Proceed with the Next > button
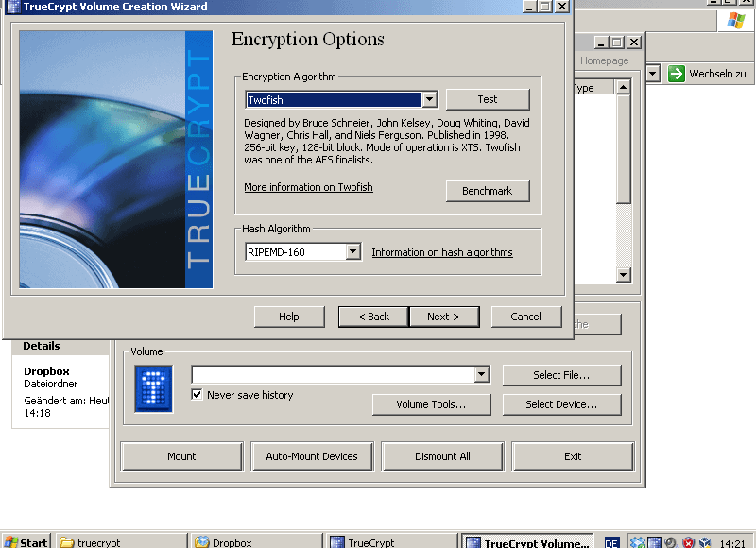The image size is (756, 548). 444,317
